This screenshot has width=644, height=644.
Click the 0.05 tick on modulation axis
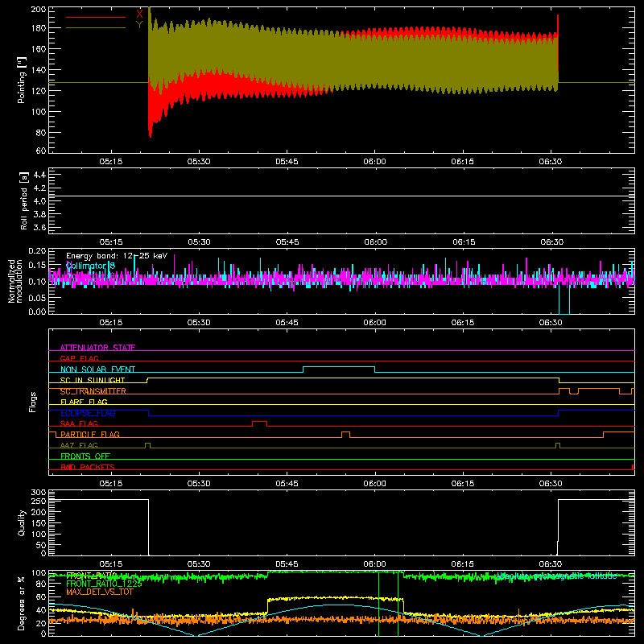(37, 297)
